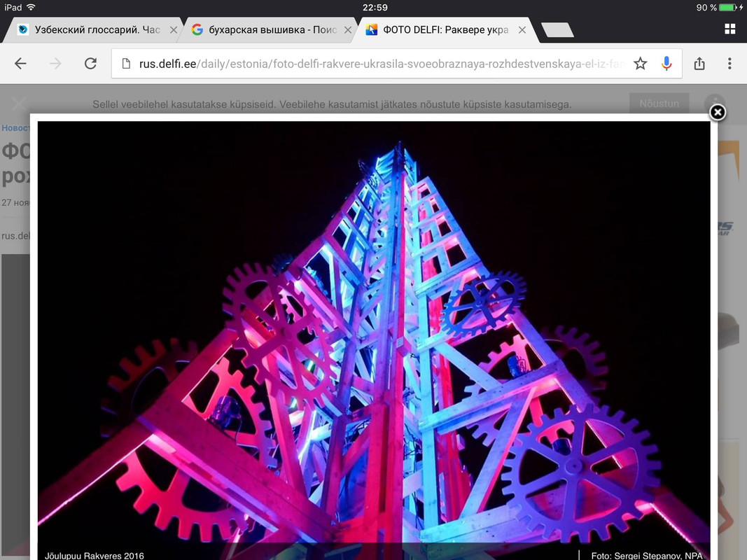Open the share menu
This screenshot has height=560, width=747.
699,63
